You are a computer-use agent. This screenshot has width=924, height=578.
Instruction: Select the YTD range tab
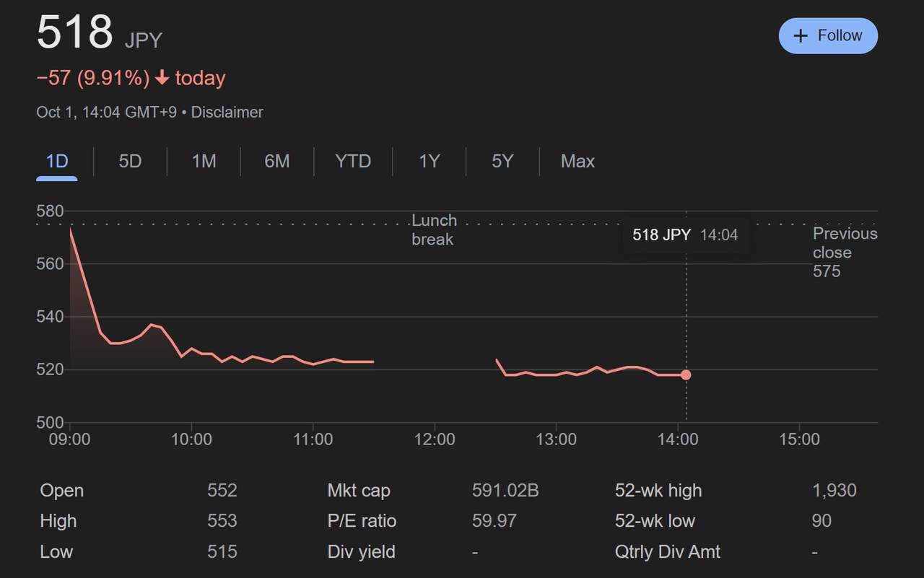[x=353, y=162]
